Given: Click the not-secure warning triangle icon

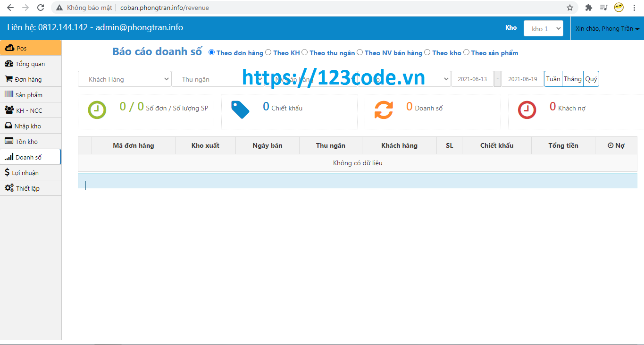Looking at the screenshot, I should click(x=59, y=8).
